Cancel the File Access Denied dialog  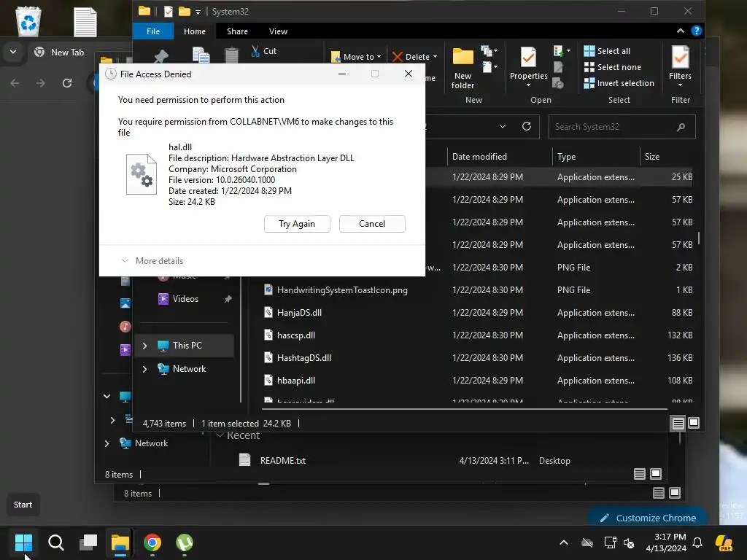coord(372,224)
